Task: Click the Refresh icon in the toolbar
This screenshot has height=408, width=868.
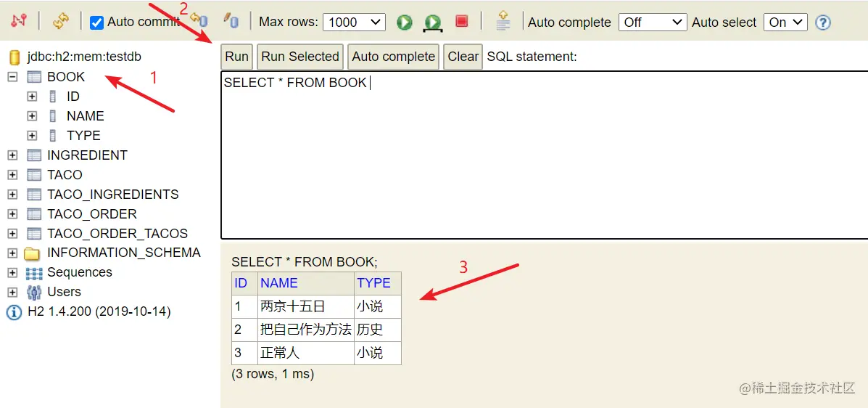Action: pos(60,21)
